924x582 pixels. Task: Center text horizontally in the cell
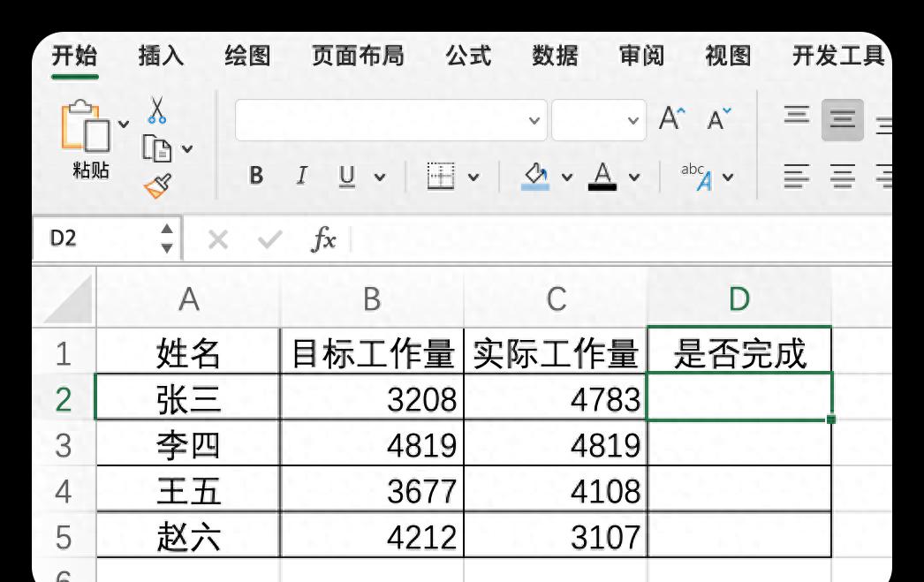[x=843, y=176]
